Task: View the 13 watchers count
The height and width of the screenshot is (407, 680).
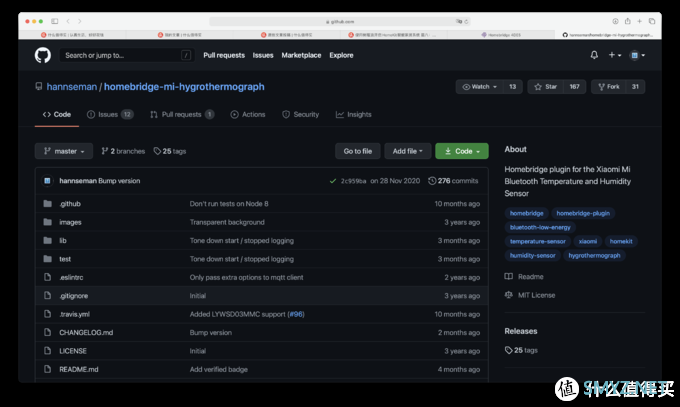Action: 513,87
